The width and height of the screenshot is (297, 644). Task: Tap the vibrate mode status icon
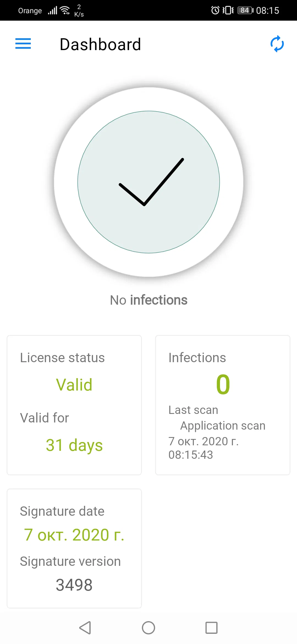tap(228, 10)
